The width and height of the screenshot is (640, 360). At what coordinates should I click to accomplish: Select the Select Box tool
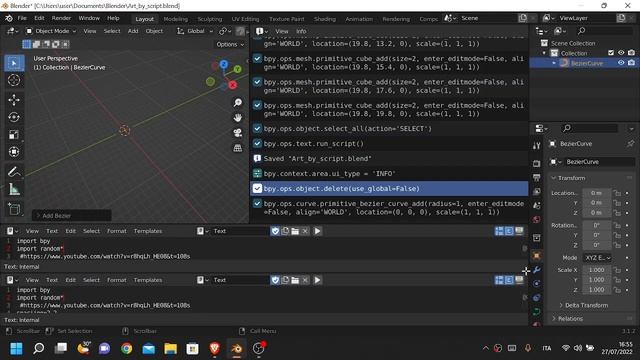tap(14, 63)
